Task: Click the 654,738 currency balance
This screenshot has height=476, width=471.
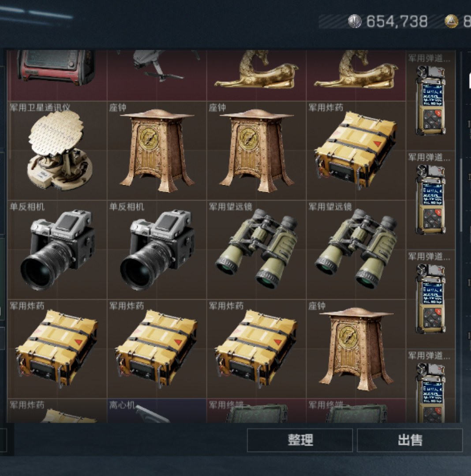Action: tap(397, 21)
